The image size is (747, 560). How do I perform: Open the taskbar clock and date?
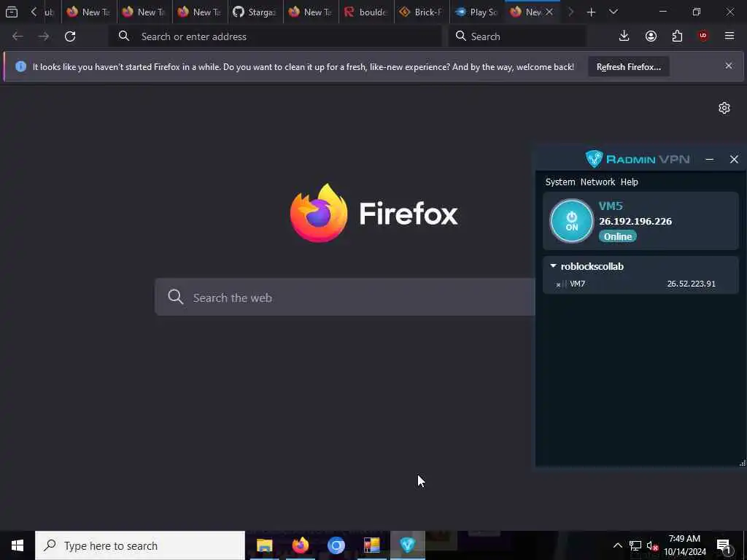684,545
